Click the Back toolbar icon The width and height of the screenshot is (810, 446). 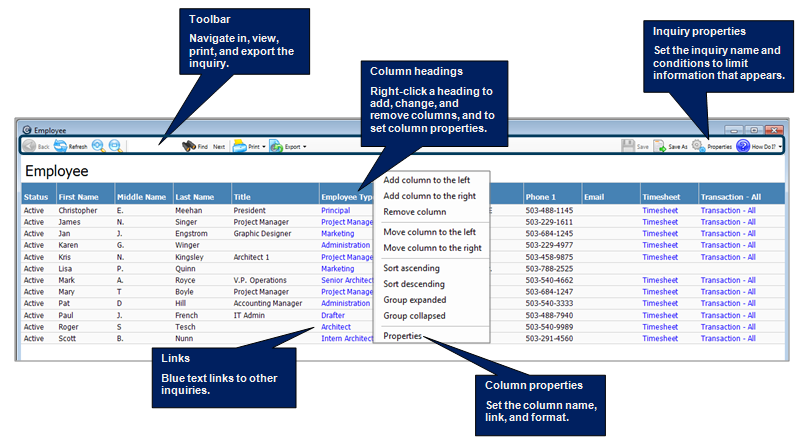point(30,146)
